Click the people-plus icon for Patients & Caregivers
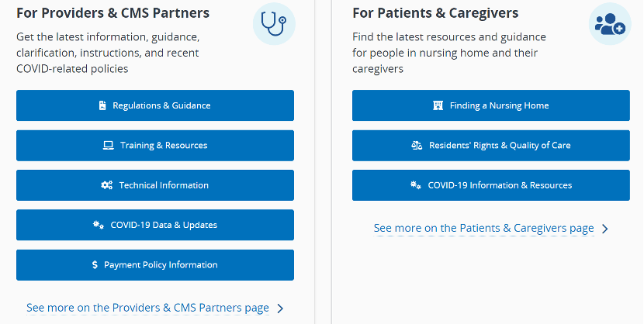This screenshot has height=324, width=644. pyautogui.click(x=609, y=24)
